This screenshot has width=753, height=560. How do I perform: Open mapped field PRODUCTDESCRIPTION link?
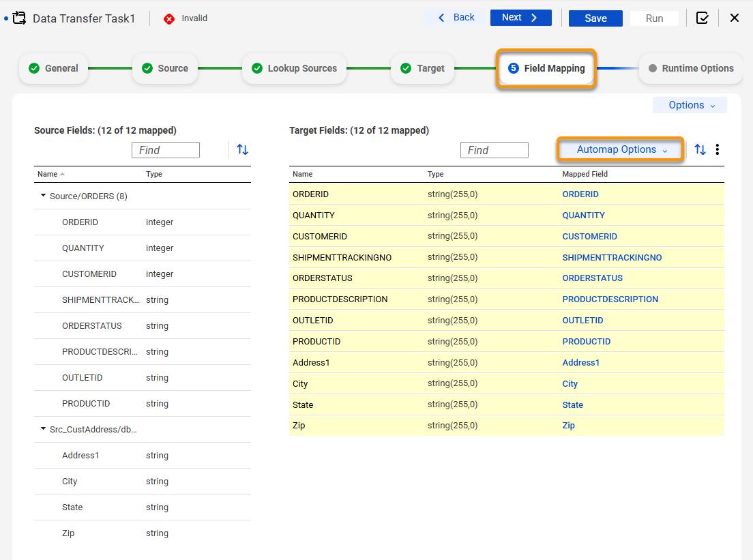[x=610, y=299]
